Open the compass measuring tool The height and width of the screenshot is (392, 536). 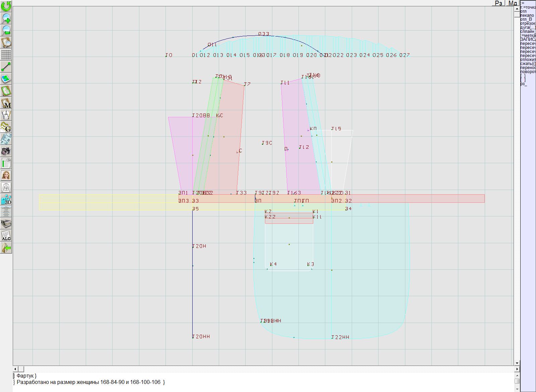[x=6, y=115]
